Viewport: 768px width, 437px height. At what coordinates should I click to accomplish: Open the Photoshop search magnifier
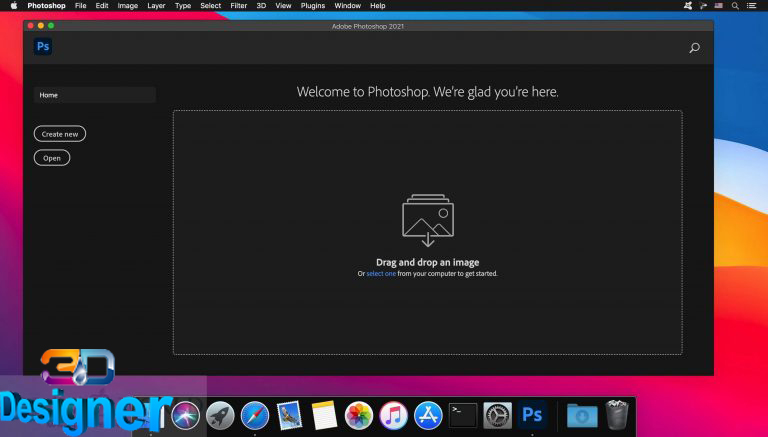point(694,48)
